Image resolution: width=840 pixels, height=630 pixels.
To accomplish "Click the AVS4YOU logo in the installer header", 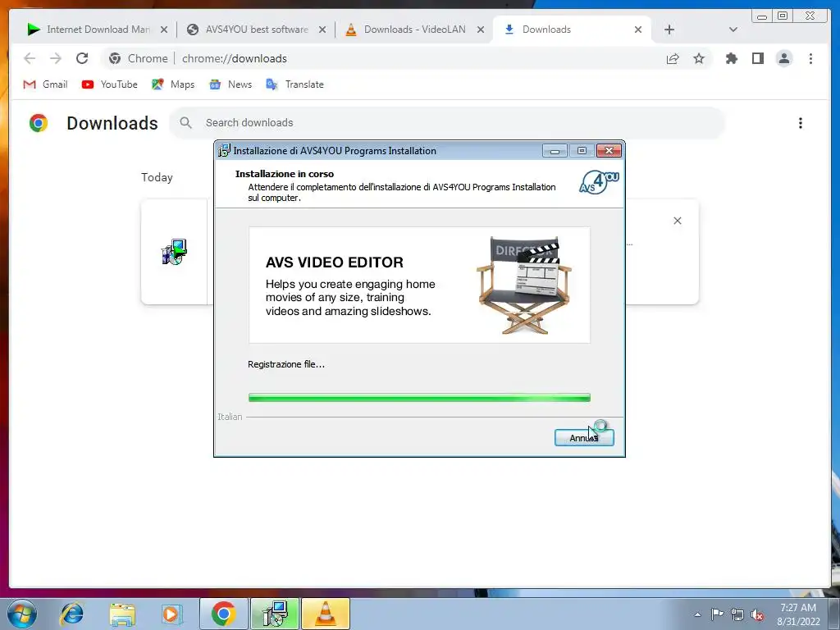I will [599, 182].
